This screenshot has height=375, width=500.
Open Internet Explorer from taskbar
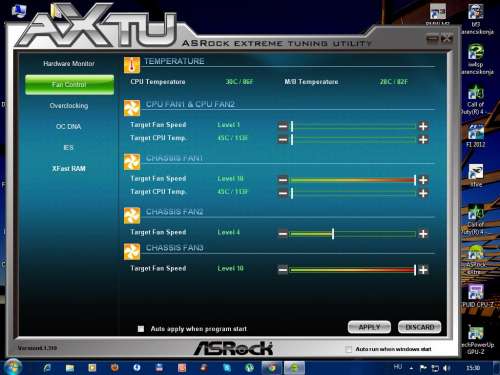pyautogui.click(x=47, y=368)
